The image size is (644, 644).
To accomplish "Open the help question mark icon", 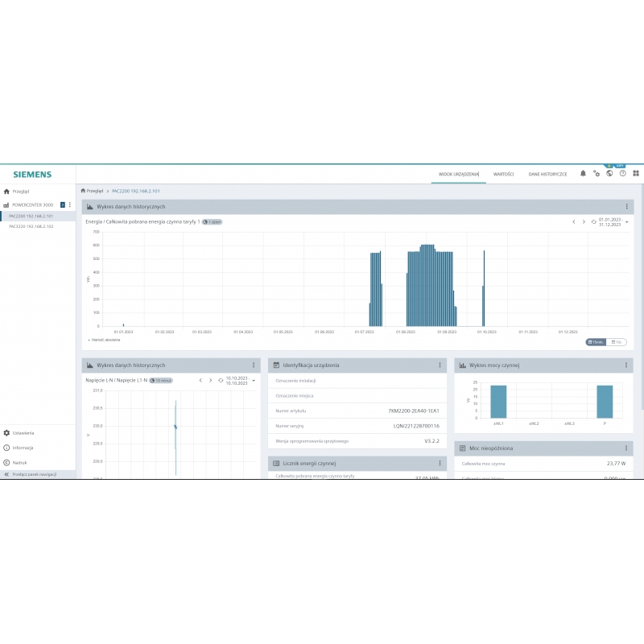I will click(622, 173).
